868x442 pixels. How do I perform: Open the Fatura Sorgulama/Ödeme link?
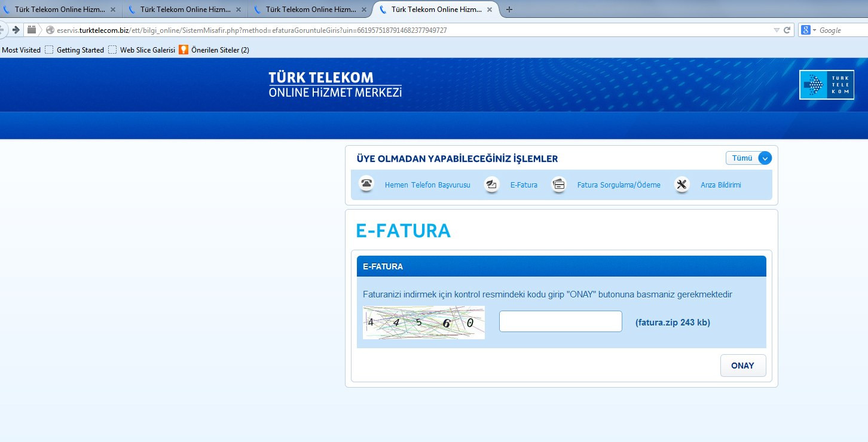(619, 185)
